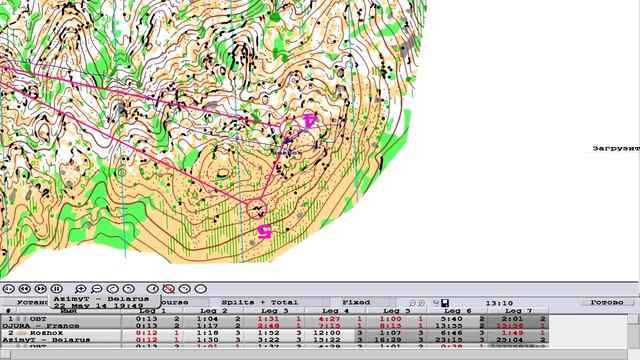
Task: Click control circle 5 on the map
Action: pos(257,208)
